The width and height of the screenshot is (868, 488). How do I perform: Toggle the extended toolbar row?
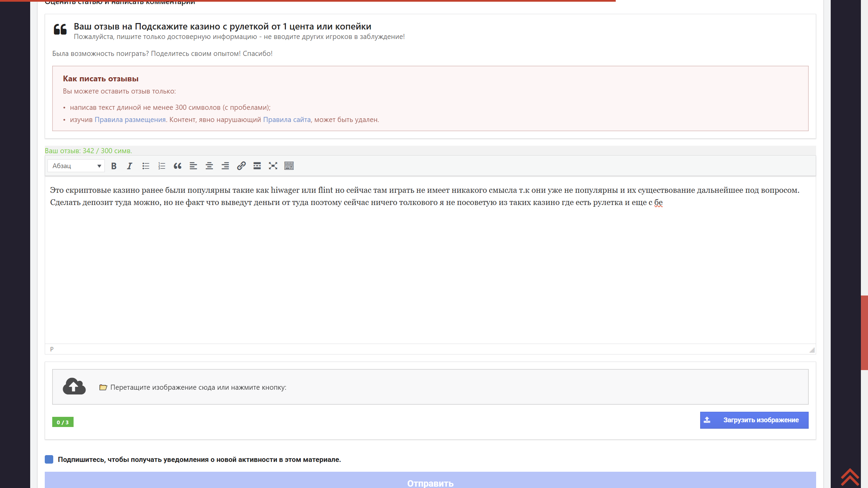(x=289, y=166)
